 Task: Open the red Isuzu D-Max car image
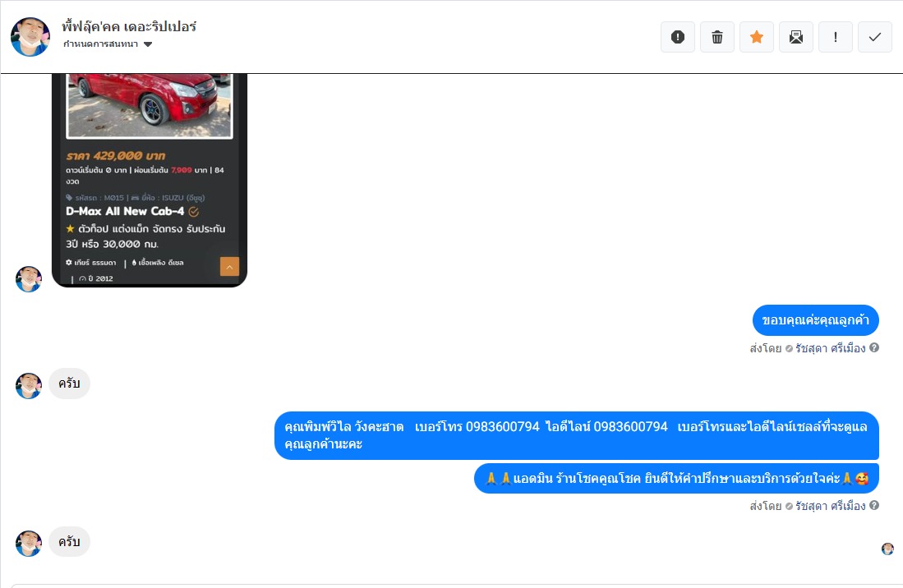150,105
